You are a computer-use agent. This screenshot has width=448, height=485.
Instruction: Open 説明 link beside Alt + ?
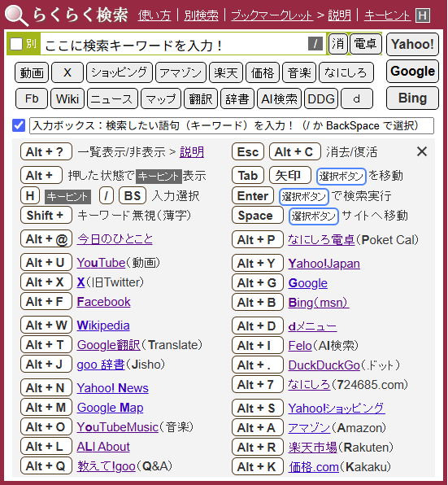click(x=192, y=152)
